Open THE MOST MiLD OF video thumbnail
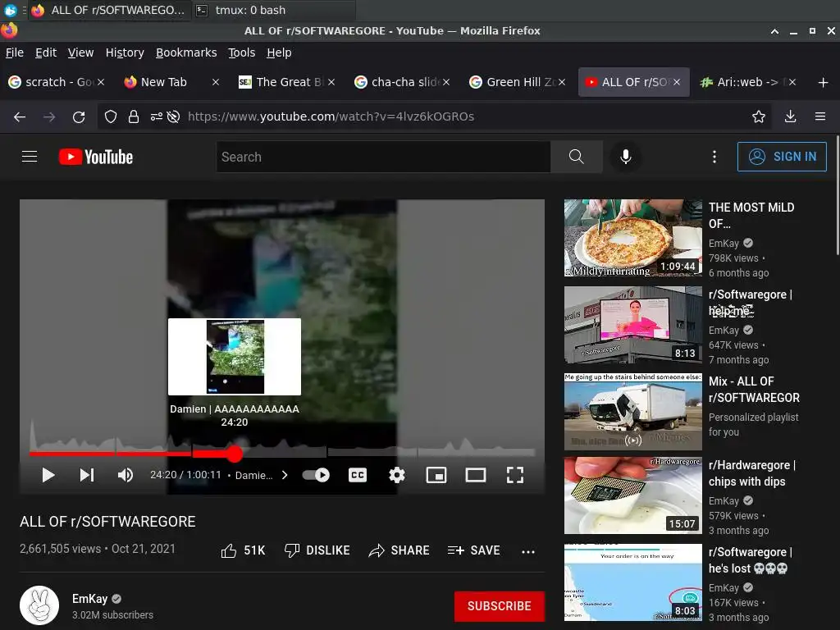 click(632, 238)
